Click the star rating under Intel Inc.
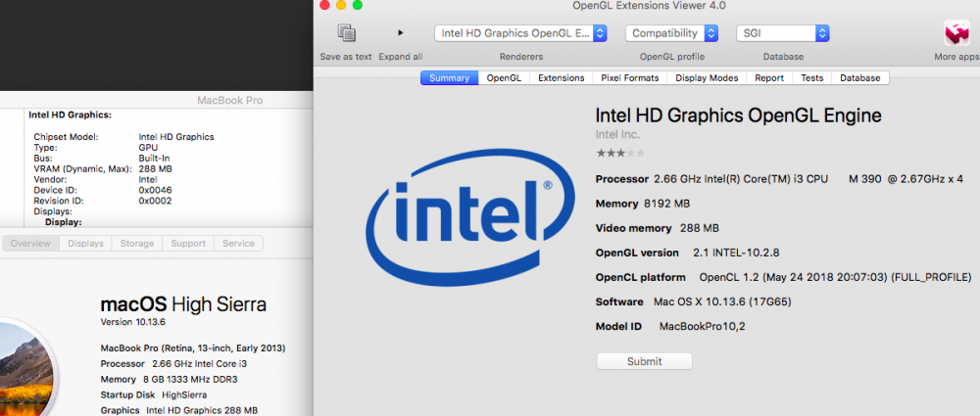 click(x=620, y=153)
